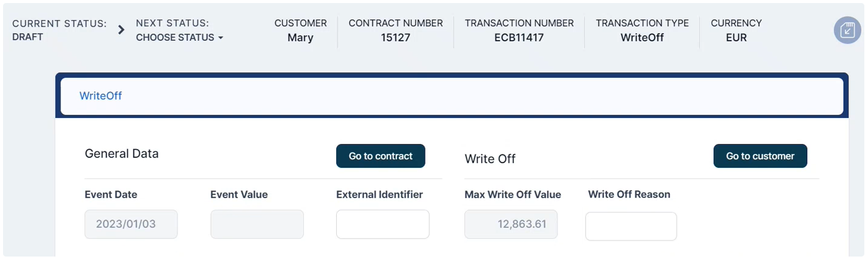Click the save transaction icon
The image size is (868, 262).
click(847, 30)
